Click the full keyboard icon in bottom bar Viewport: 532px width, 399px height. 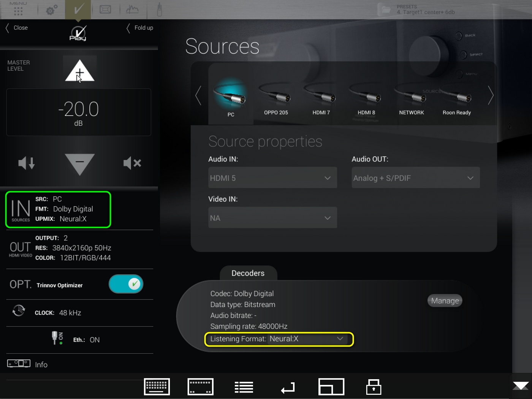tap(157, 387)
